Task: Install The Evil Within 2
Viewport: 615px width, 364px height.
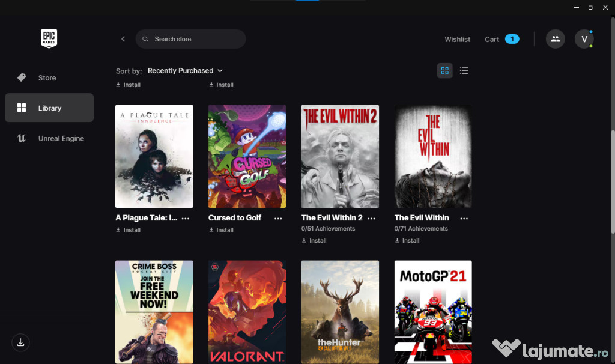Action: pos(314,240)
